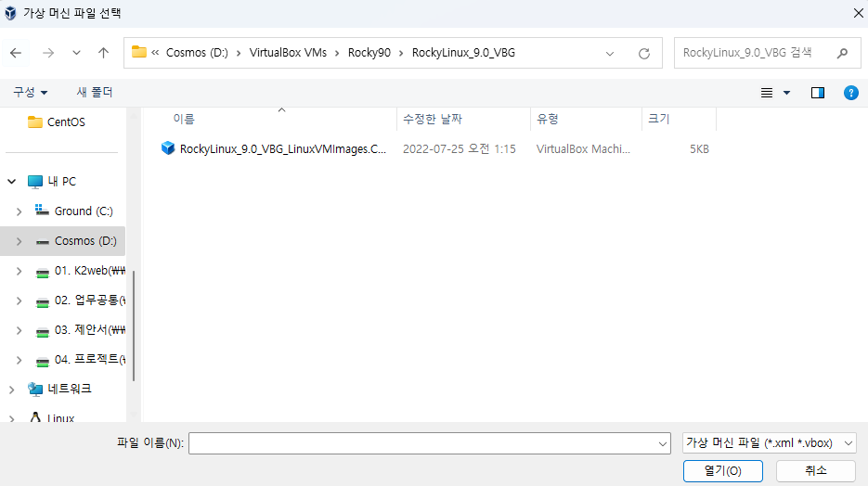The height and width of the screenshot is (486, 868).
Task: Expand 01. K2web network drive
Action: pyautogui.click(x=19, y=271)
